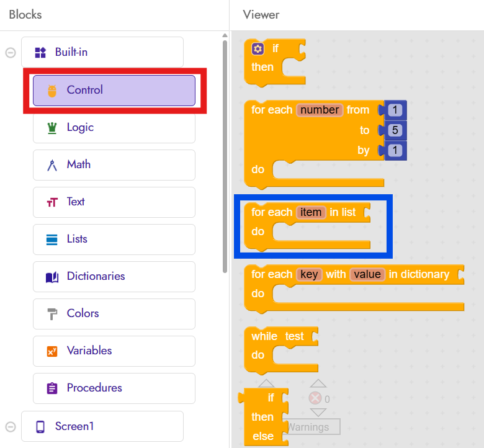Viewport: 484px width, 448px height.
Task: Collapse the Built-in tree section
Action: click(11, 53)
